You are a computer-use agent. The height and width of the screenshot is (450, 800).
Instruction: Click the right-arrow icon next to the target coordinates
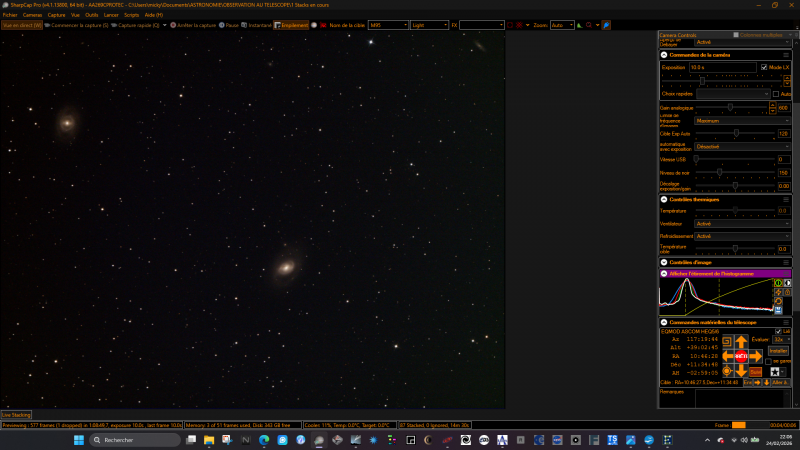pos(757,382)
